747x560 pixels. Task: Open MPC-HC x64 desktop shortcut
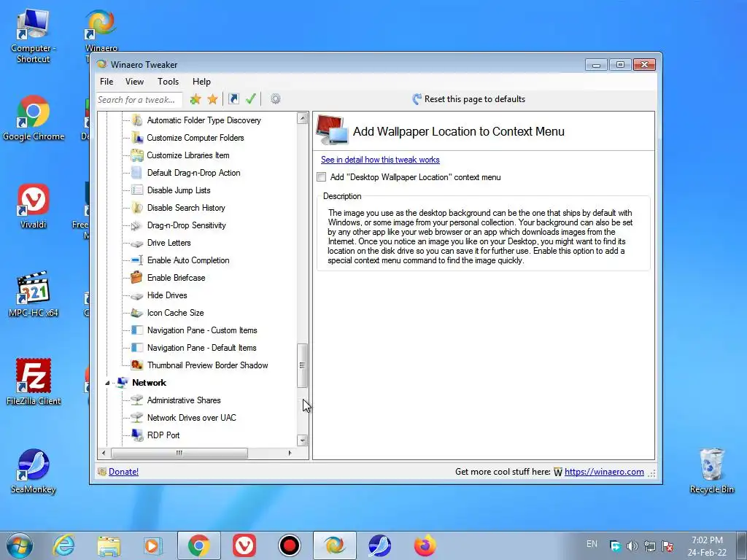(x=34, y=295)
